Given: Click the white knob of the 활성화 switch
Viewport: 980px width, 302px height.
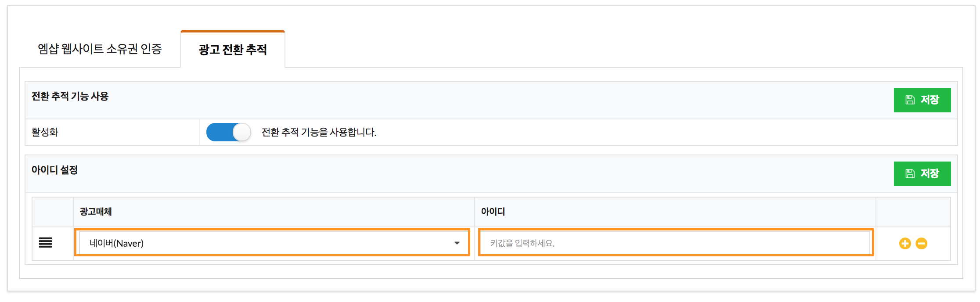Looking at the screenshot, I should pos(241,132).
